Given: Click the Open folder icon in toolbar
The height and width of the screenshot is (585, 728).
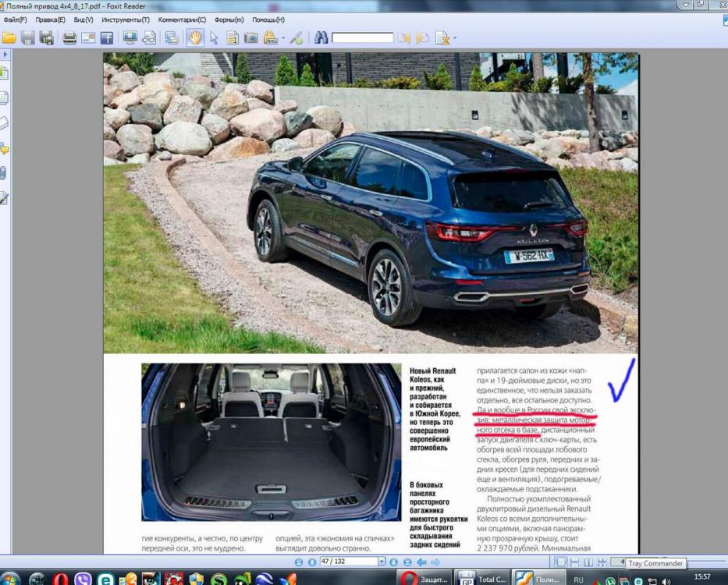Looking at the screenshot, I should point(9,38).
